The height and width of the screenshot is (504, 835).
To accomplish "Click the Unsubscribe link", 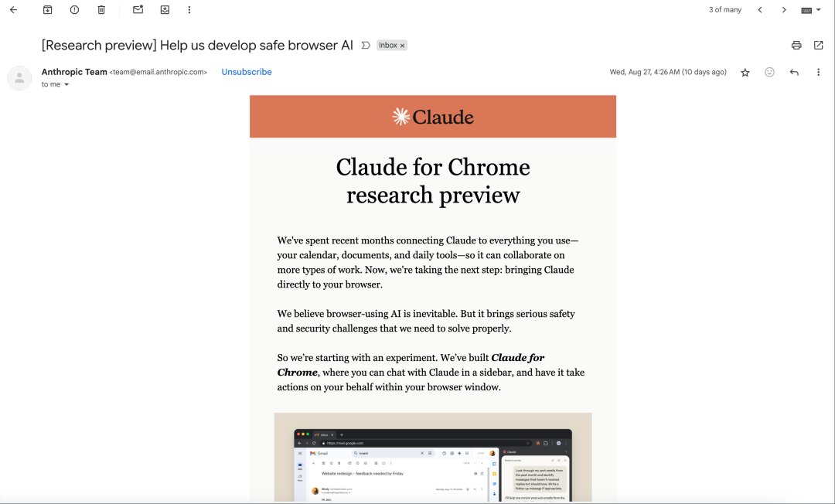I will (x=247, y=72).
